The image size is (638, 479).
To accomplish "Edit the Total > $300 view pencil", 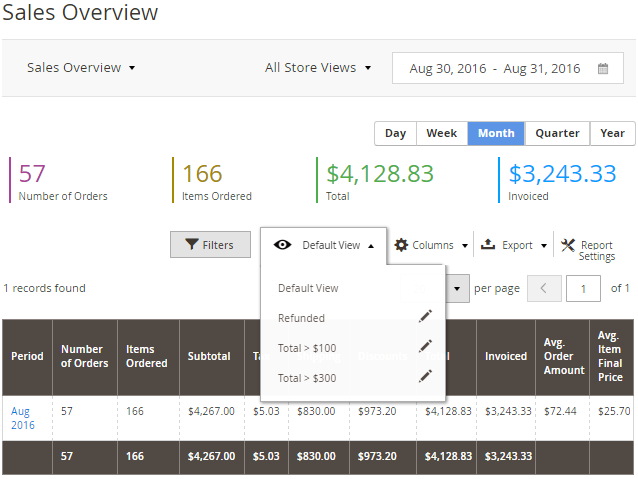I will 425,376.
